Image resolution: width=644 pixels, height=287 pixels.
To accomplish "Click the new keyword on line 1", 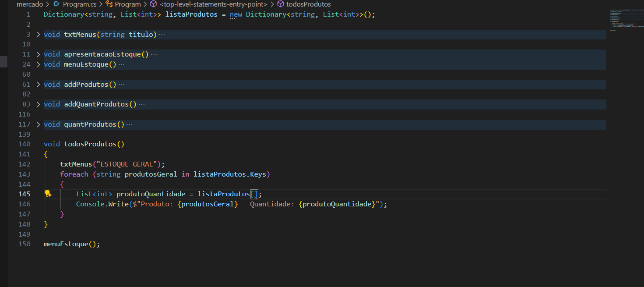I will pyautogui.click(x=236, y=14).
